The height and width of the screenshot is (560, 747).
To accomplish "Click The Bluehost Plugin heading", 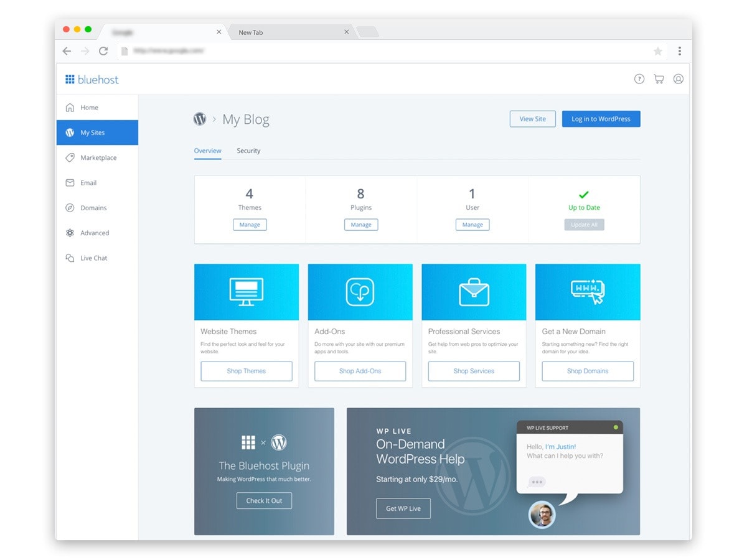I will 264,465.
